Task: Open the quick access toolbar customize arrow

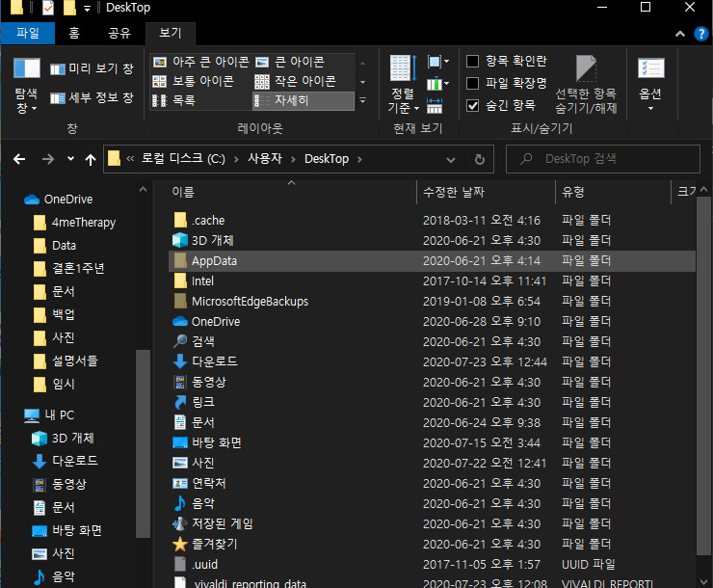Action: [87, 8]
